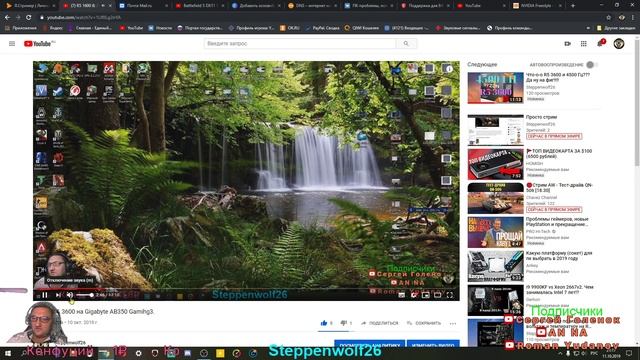Open the PayPal Сводка bookmark
The image size is (640, 360).
tap(322, 28)
